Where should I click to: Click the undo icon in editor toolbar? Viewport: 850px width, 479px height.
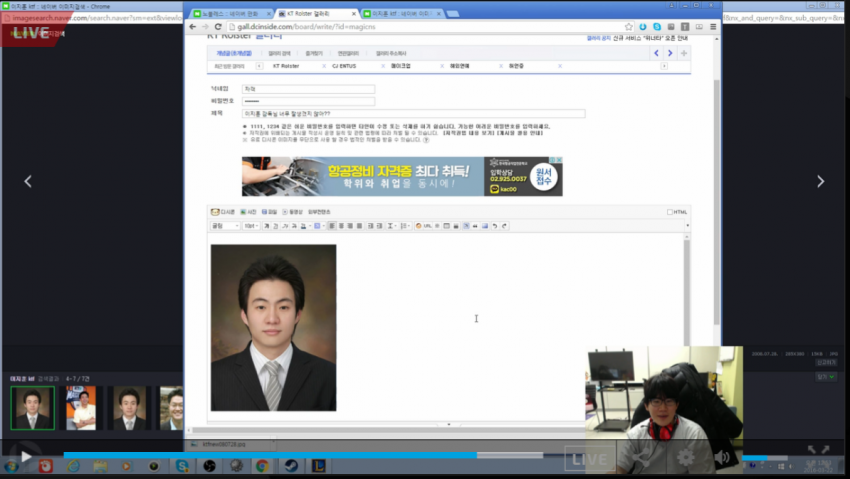495,226
